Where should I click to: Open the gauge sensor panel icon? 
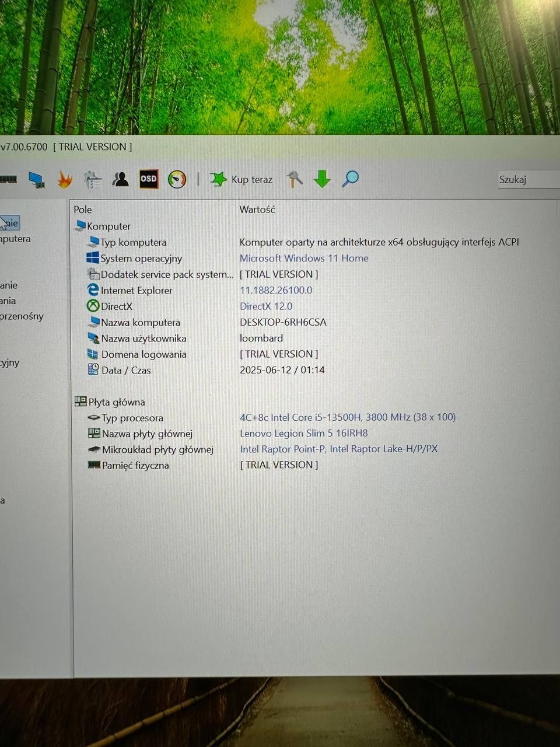pos(177,179)
